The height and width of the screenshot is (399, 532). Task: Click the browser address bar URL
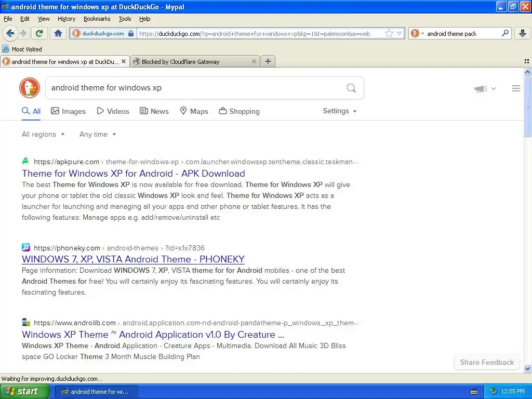(x=255, y=34)
